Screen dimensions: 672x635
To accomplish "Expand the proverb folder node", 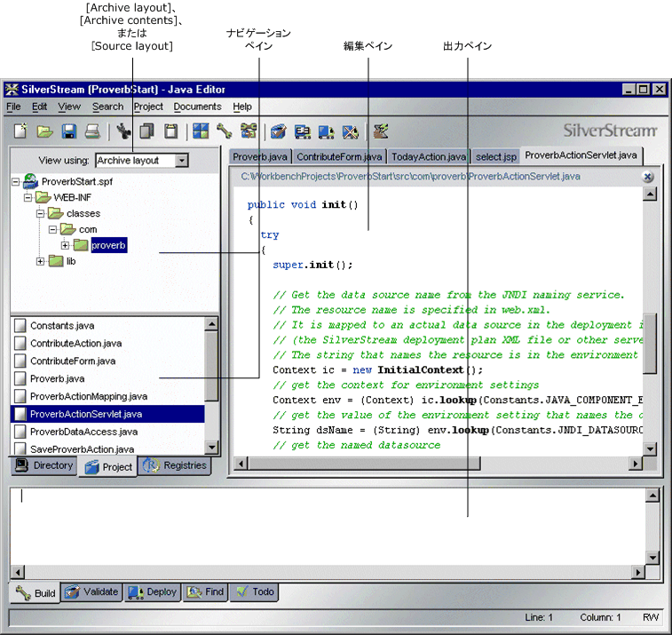I will point(65,245).
